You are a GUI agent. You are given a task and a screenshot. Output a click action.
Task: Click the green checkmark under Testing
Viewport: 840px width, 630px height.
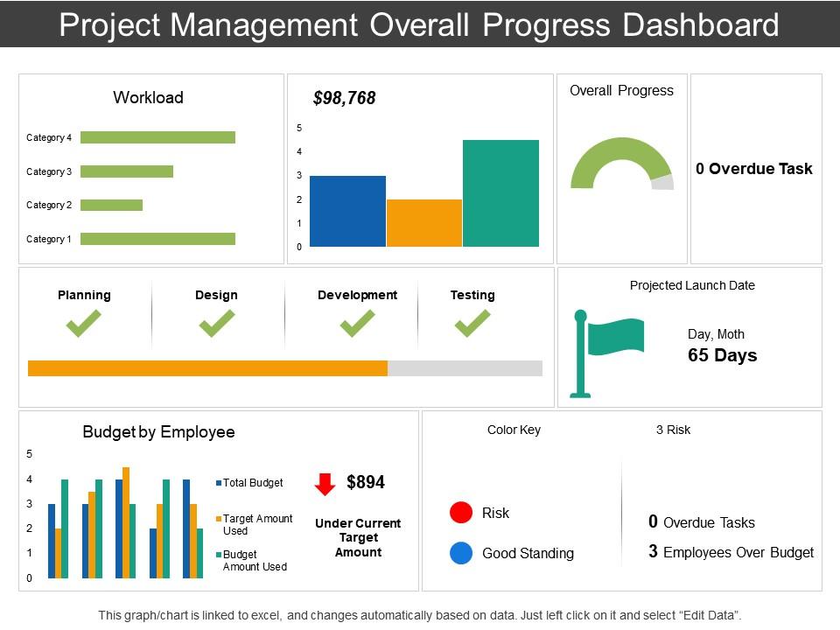[x=472, y=325]
